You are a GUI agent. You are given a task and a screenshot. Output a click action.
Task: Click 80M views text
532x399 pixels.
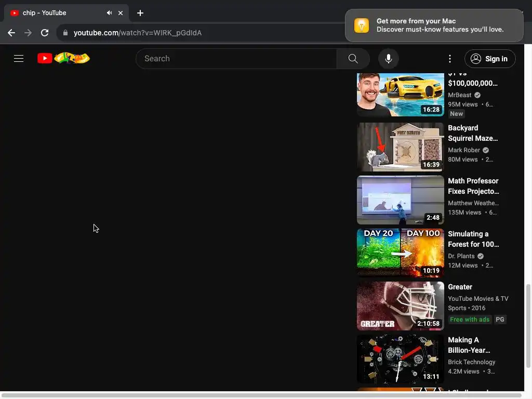(463, 159)
